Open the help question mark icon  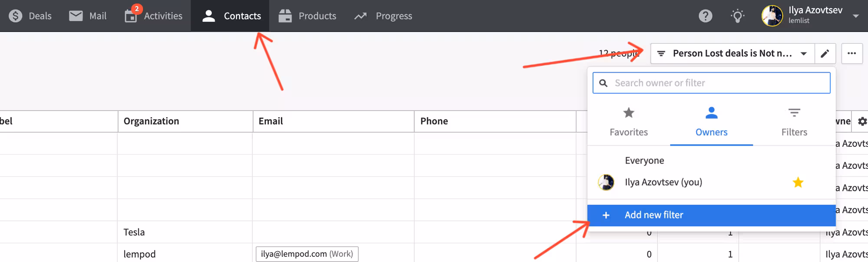coord(705,16)
